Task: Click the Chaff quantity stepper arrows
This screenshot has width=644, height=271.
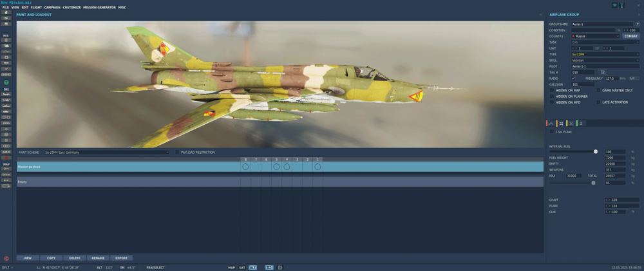Action: tap(608, 200)
